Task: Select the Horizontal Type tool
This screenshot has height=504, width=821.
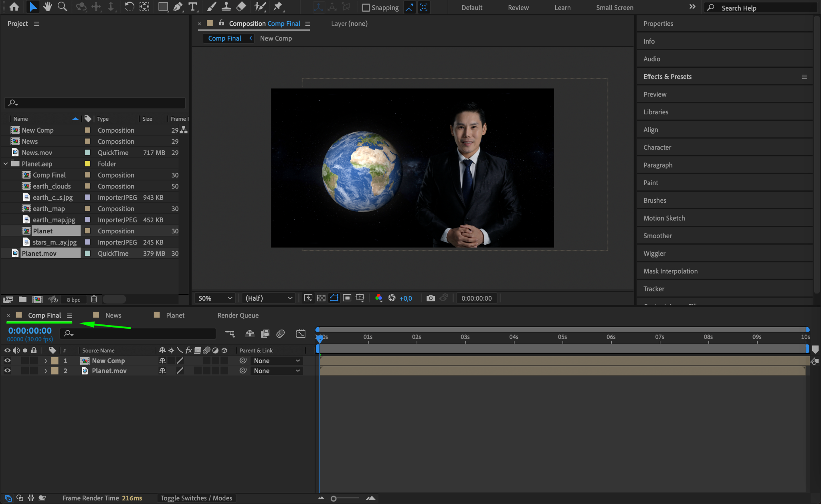Action: [193, 7]
